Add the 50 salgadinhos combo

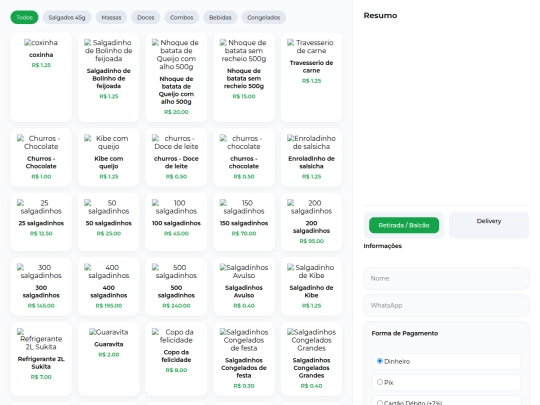(108, 222)
